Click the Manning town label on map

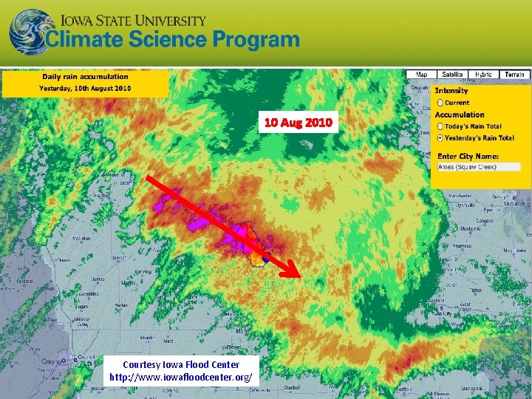[143, 272]
